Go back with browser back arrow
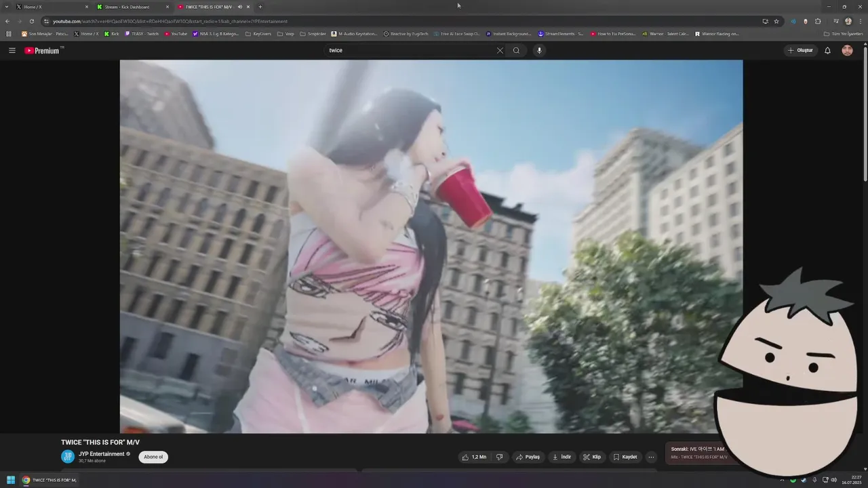Viewport: 868px width, 488px height. coord(7,21)
